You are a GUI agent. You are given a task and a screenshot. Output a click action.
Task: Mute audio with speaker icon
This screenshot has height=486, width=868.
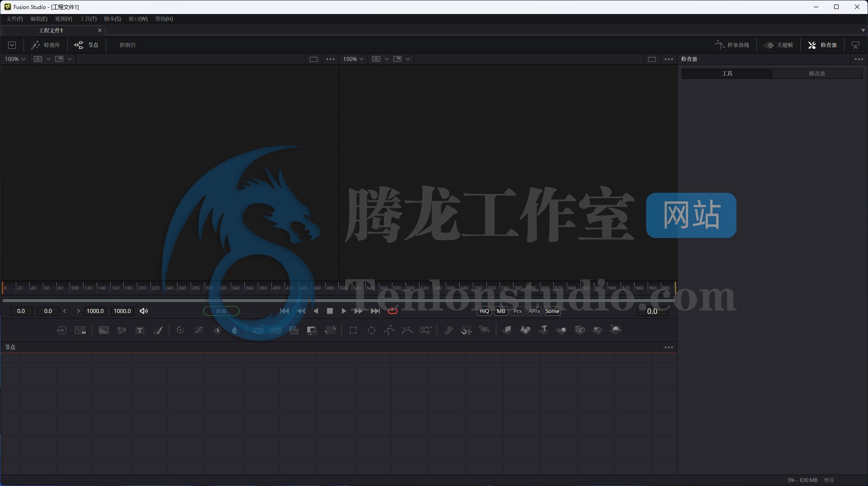[x=144, y=311]
